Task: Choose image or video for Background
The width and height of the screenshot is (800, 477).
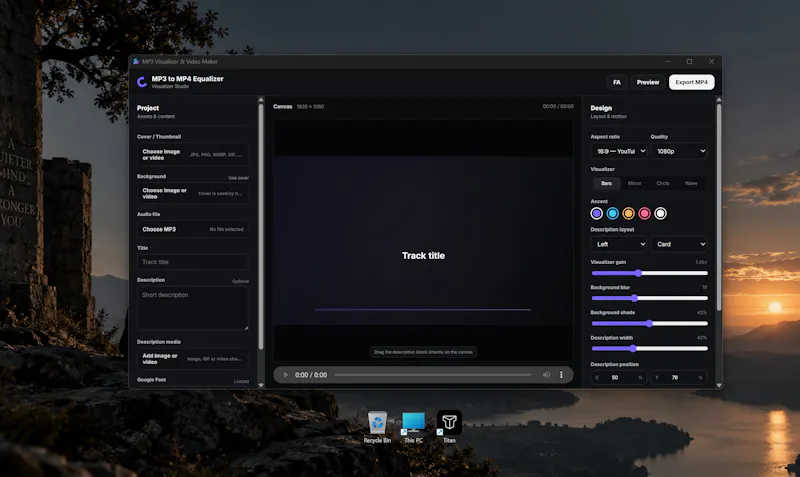Action: tap(192, 193)
